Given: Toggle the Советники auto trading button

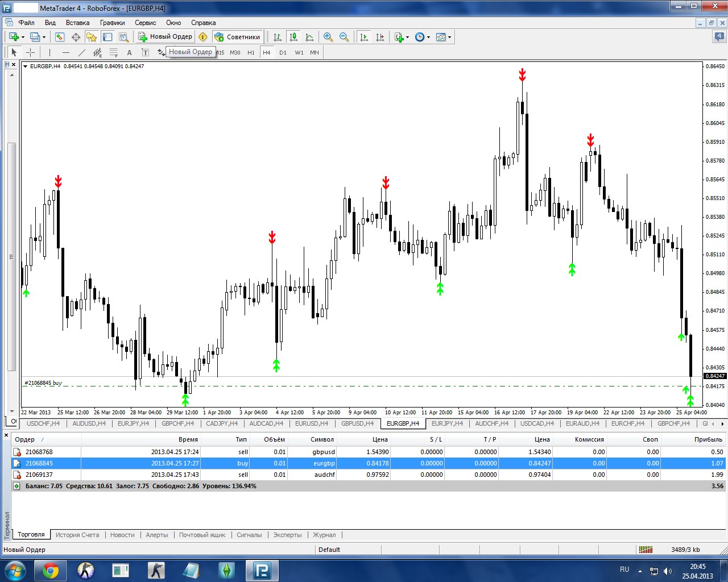Looking at the screenshot, I should click(x=237, y=37).
